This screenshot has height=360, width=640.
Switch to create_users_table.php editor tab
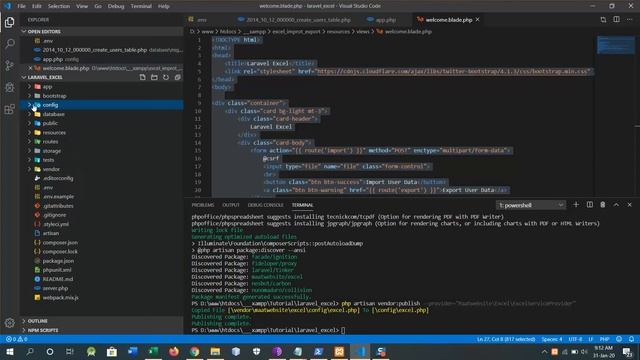click(298, 20)
